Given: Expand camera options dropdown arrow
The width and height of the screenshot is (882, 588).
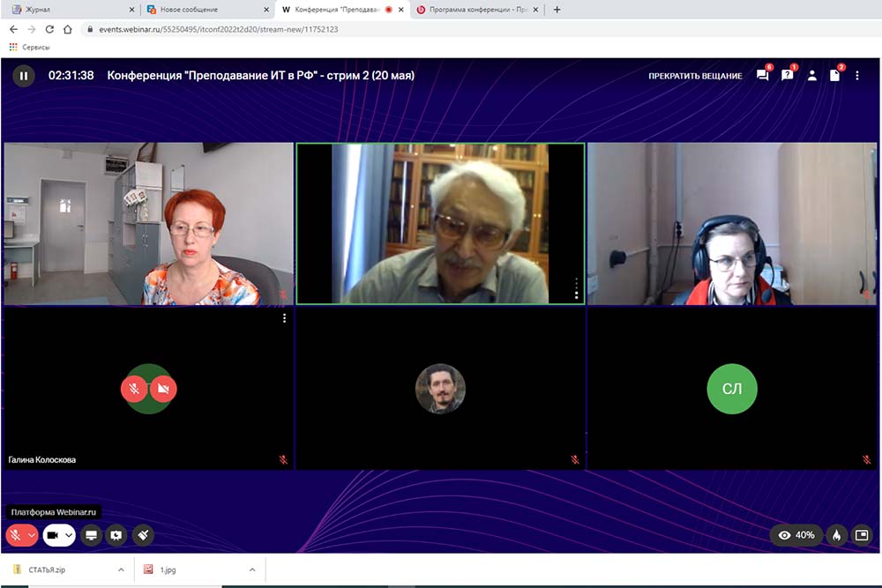Looking at the screenshot, I should (x=69, y=535).
